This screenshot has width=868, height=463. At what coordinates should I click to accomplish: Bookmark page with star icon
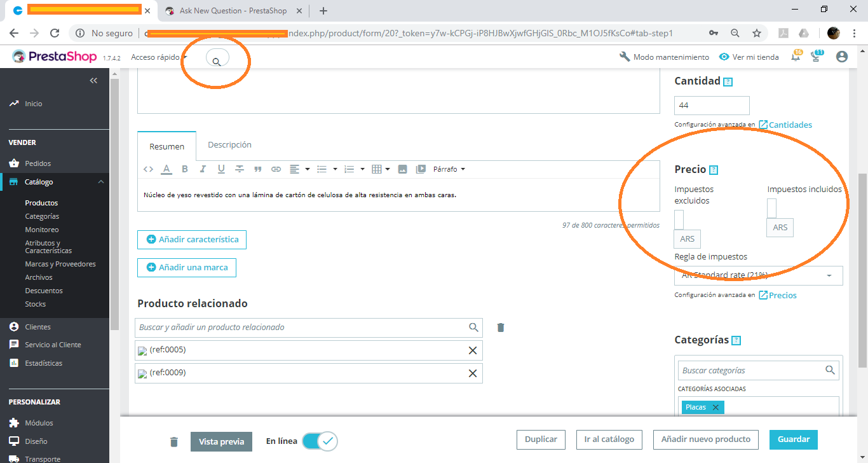pyautogui.click(x=757, y=33)
